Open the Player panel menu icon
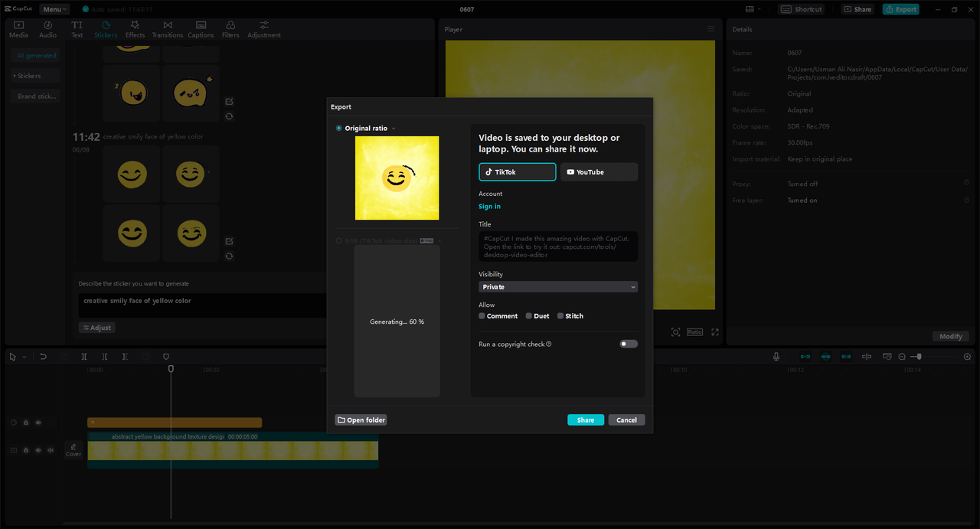Image resolution: width=980 pixels, height=529 pixels. (710, 29)
